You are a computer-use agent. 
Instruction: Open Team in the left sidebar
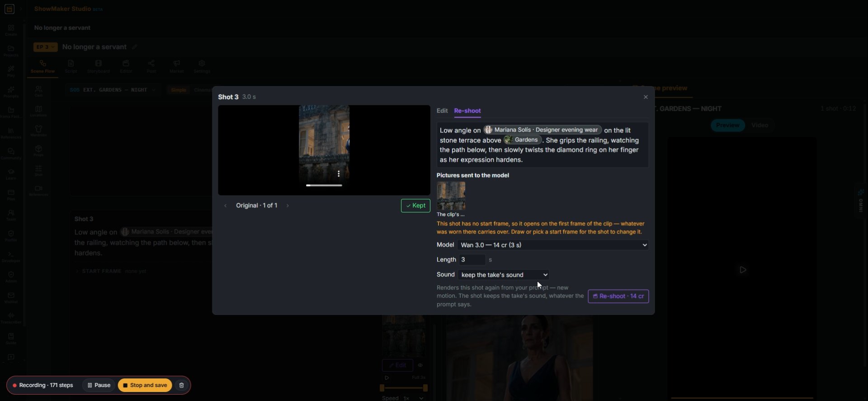click(11, 215)
